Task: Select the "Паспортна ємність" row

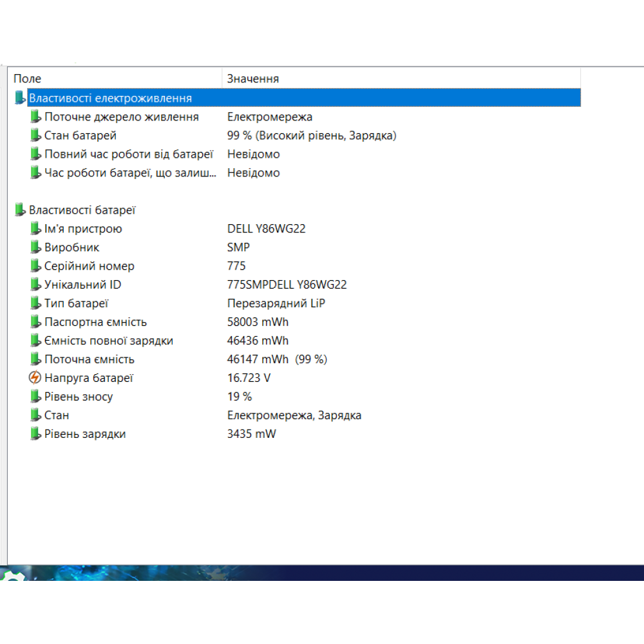Action: click(129, 322)
